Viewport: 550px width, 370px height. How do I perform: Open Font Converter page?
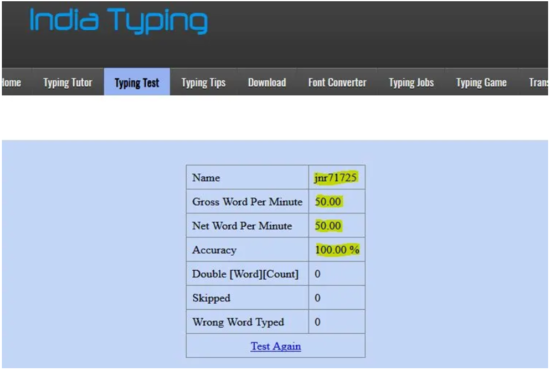click(337, 82)
